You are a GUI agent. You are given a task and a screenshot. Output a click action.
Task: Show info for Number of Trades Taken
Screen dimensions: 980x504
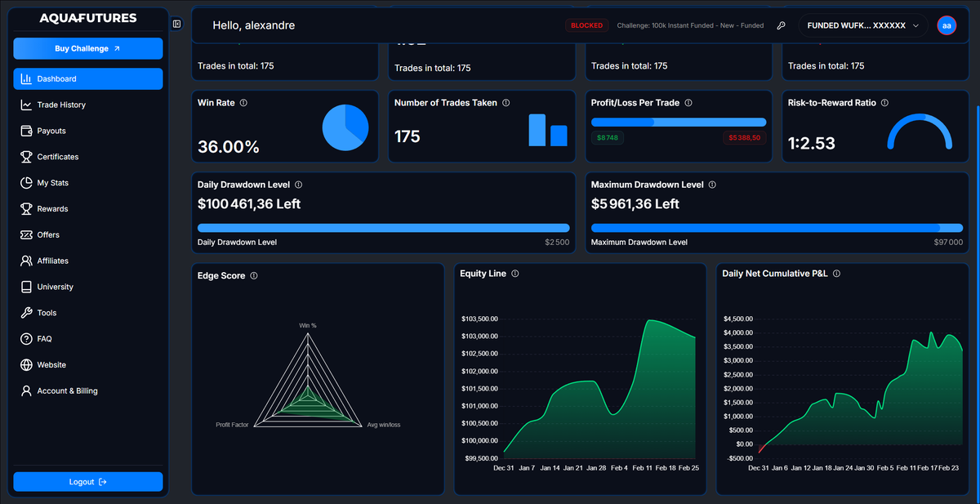[x=506, y=103]
